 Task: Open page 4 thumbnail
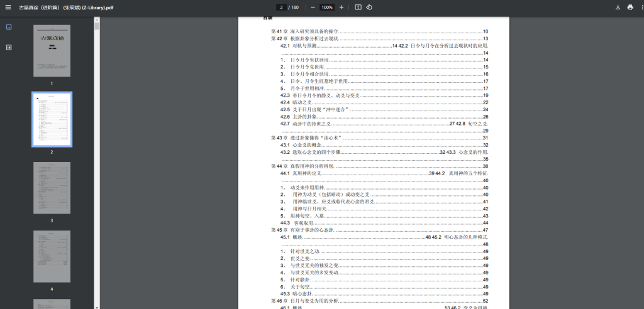tap(52, 256)
